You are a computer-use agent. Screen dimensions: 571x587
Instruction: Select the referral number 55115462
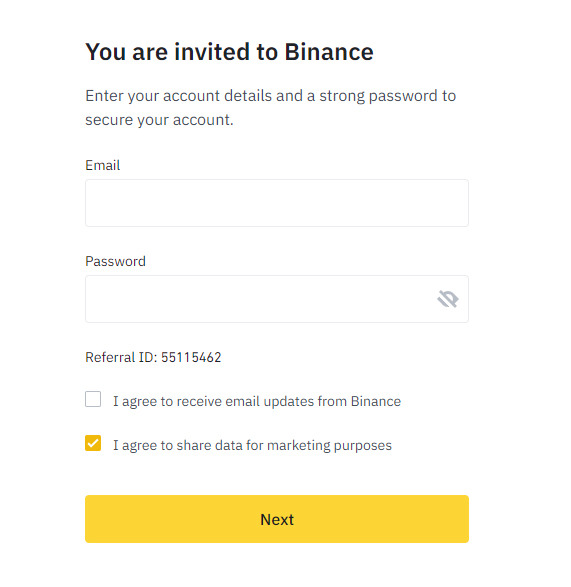tap(191, 357)
